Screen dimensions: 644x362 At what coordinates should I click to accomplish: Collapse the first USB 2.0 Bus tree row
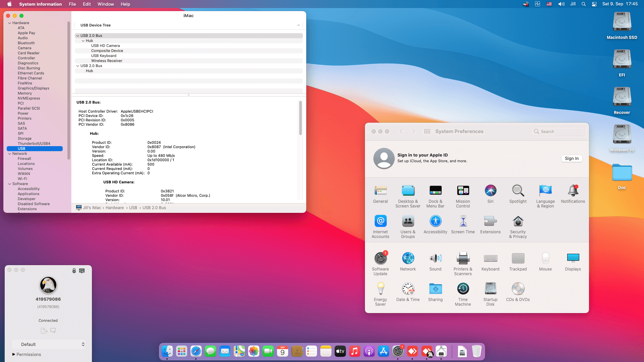(x=78, y=36)
